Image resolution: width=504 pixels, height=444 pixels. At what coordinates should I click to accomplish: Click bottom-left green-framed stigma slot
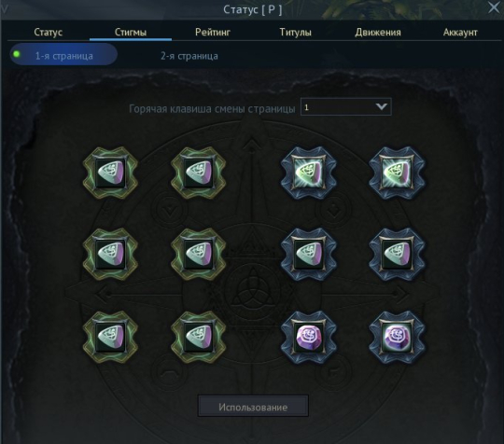110,337
